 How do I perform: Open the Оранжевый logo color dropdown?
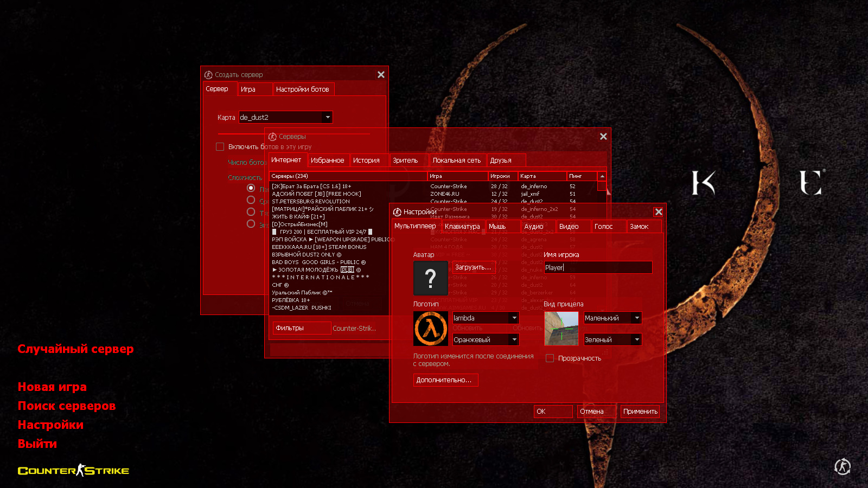(x=514, y=340)
